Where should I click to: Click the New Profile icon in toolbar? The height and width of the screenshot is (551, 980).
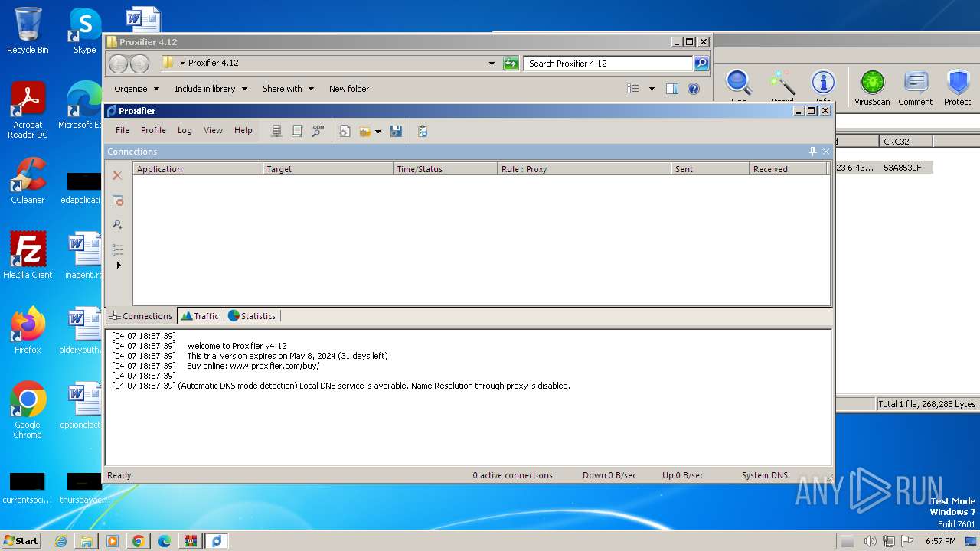click(345, 131)
